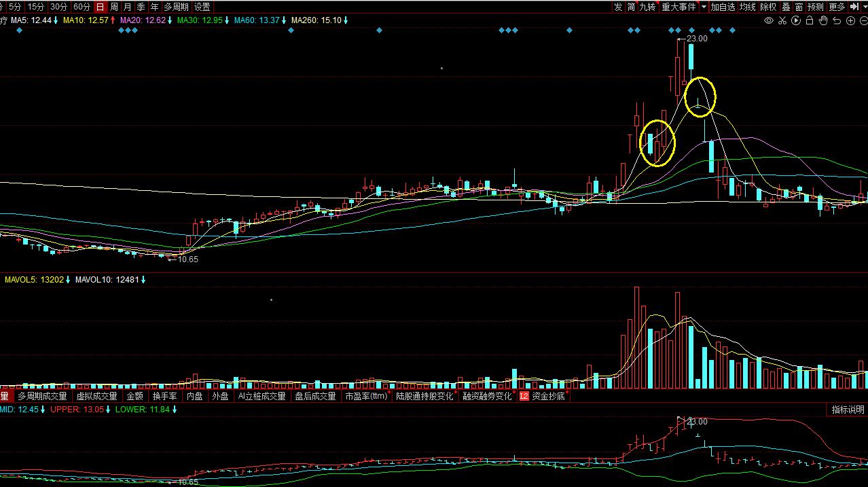Viewport: 868px width, 487px height.
Task: Click the MA5: 12.44 indicator label
Action: point(31,20)
